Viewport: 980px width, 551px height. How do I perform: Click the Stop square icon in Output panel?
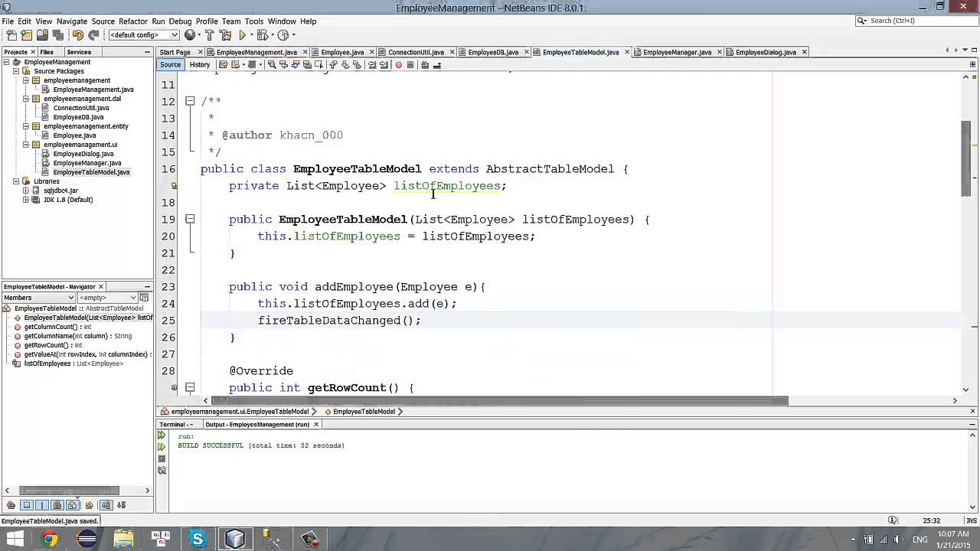pos(162,458)
